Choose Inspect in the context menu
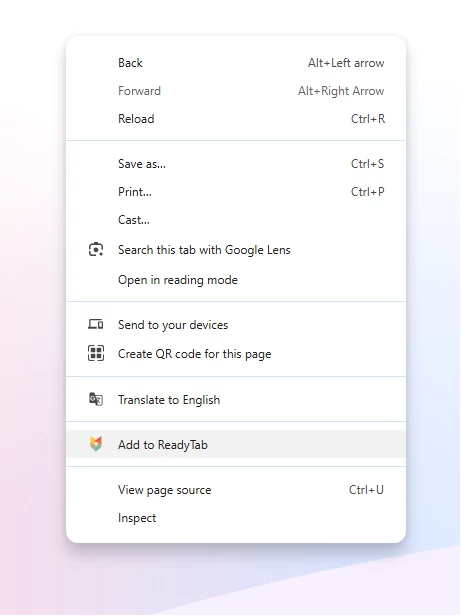461x616 pixels. 236,518
